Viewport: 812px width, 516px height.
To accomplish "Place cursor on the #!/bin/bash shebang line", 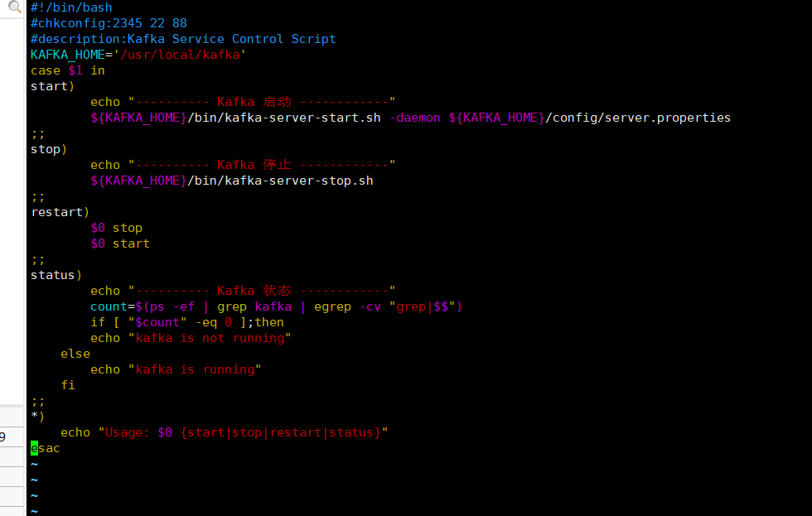I will click(x=71, y=7).
